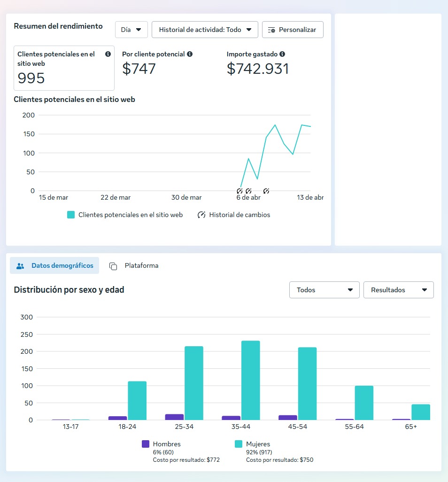Select the Clientes potenciales en el sitio web card

64,68
